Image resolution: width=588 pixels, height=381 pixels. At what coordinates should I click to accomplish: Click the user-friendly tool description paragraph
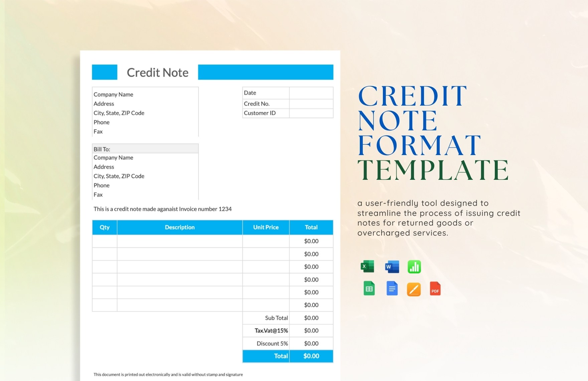tap(439, 218)
